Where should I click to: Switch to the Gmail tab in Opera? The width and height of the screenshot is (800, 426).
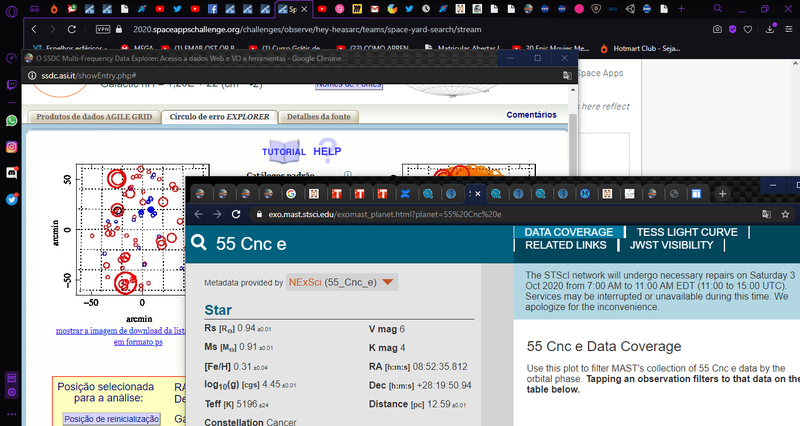pos(374,9)
